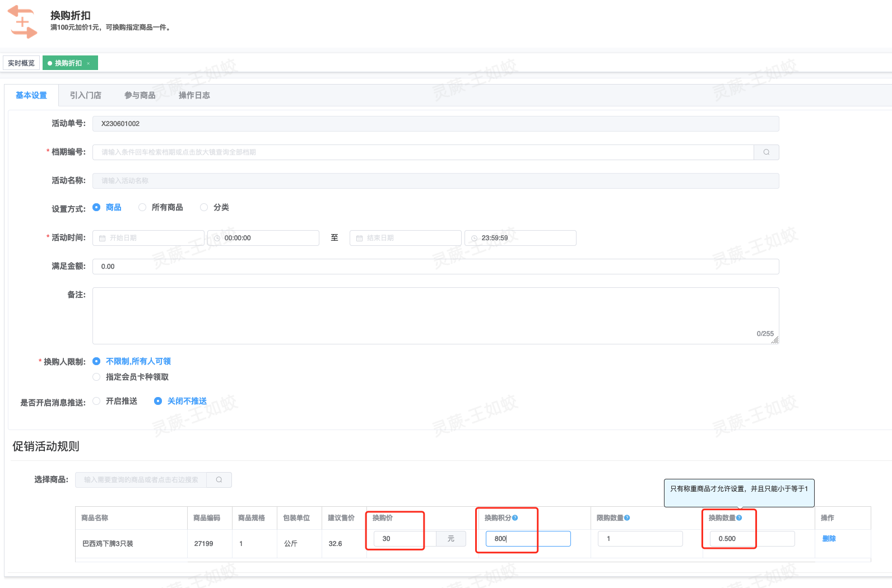The height and width of the screenshot is (588, 892).
Task: Click the 限购数量 input showing 1
Action: [640, 539]
